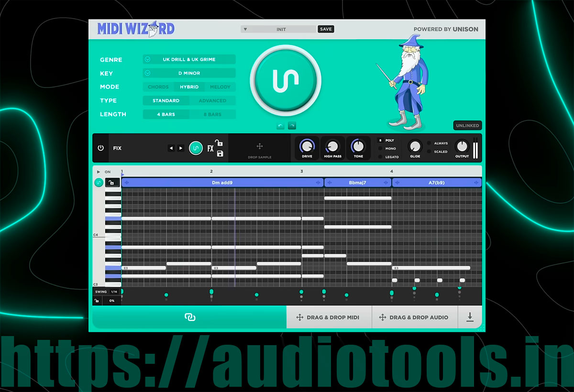
Task: Toggle the swing lock icon
Action: [97, 301]
